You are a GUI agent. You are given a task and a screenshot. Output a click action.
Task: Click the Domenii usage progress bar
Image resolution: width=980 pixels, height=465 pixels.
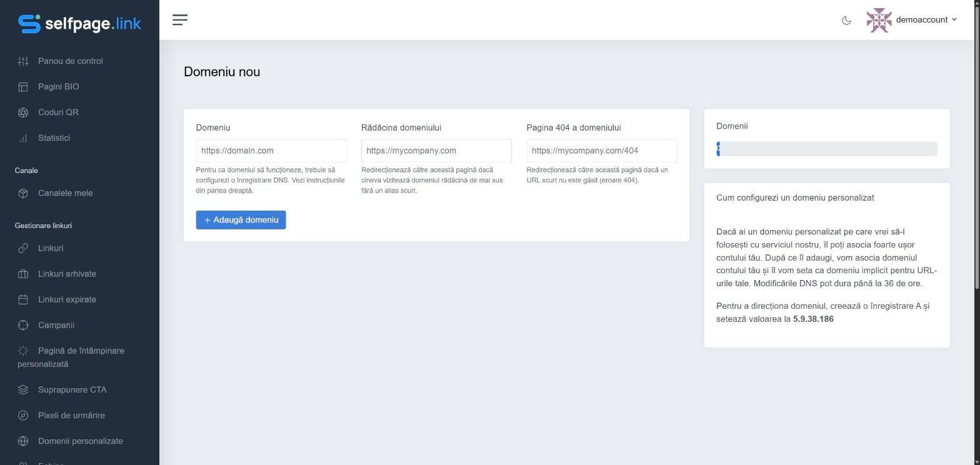point(827,149)
